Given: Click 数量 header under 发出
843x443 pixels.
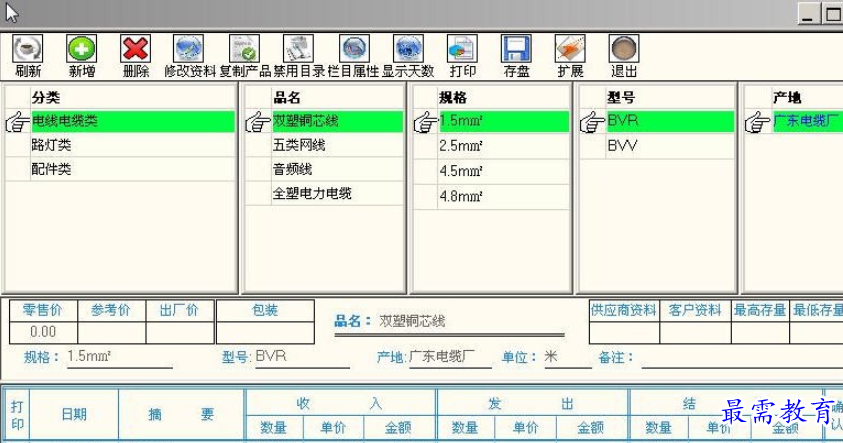Looking at the screenshot, I should [465, 428].
